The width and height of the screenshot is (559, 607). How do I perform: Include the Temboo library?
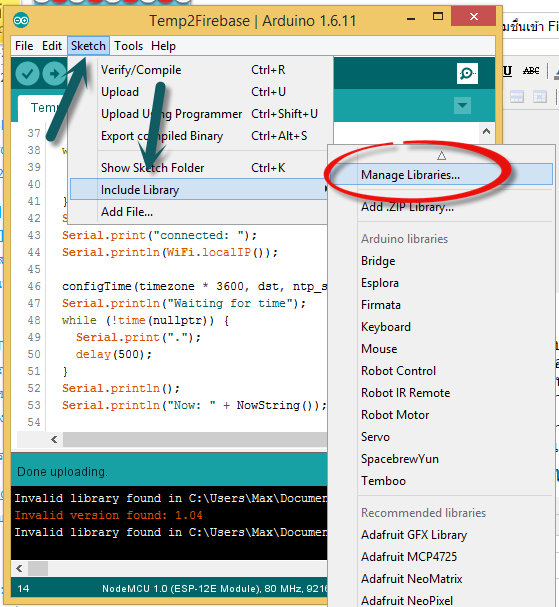click(442, 481)
